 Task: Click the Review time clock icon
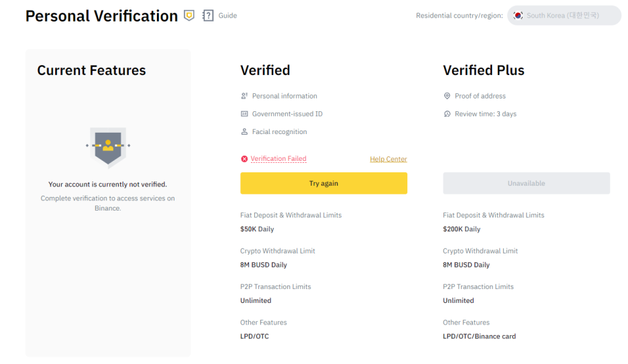(x=447, y=114)
